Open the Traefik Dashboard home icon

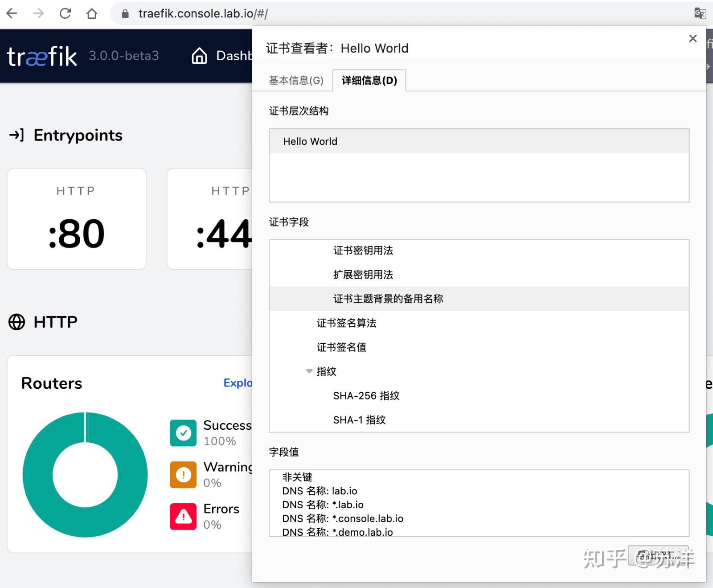tap(199, 56)
